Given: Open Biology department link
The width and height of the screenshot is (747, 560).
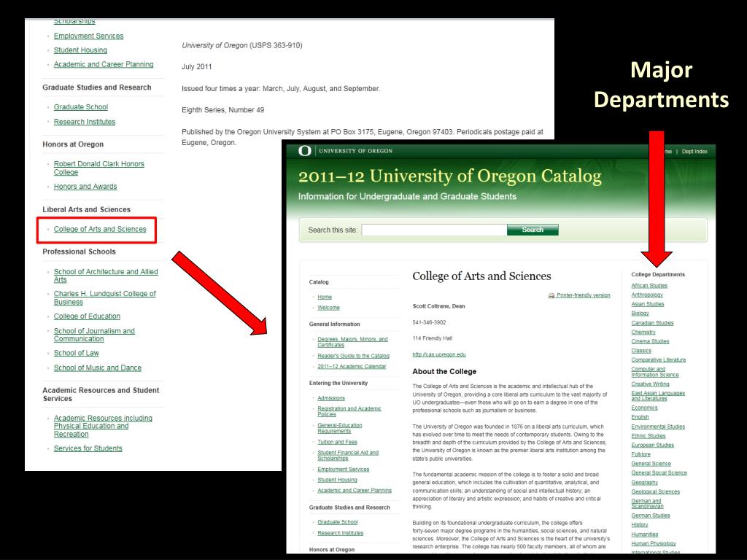Looking at the screenshot, I should 640,314.
